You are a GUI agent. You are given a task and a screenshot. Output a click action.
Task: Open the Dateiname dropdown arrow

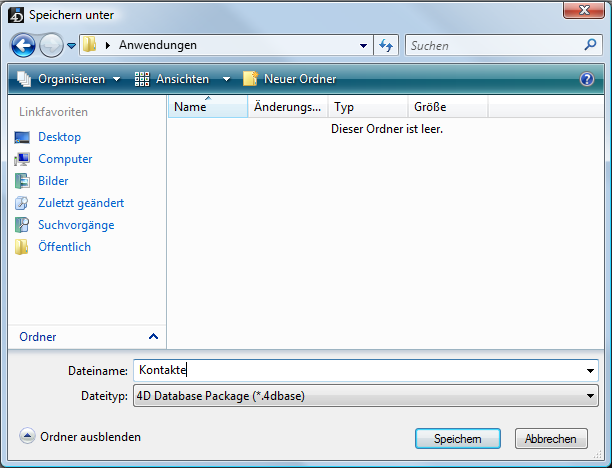pos(590,370)
